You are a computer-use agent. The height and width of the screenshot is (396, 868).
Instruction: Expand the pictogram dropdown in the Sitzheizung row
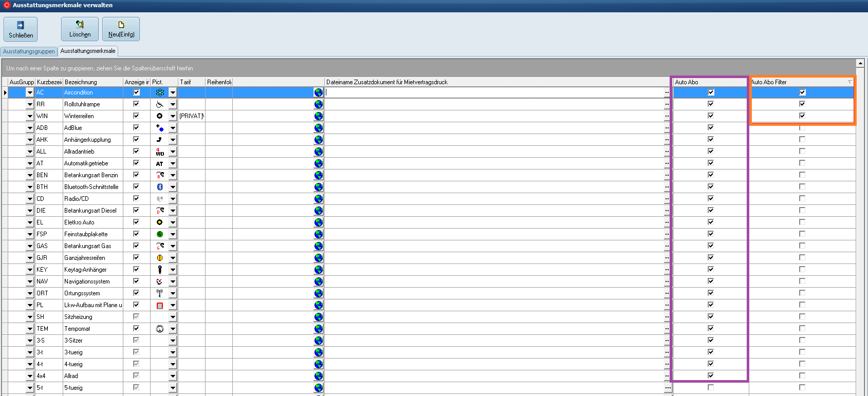click(173, 317)
